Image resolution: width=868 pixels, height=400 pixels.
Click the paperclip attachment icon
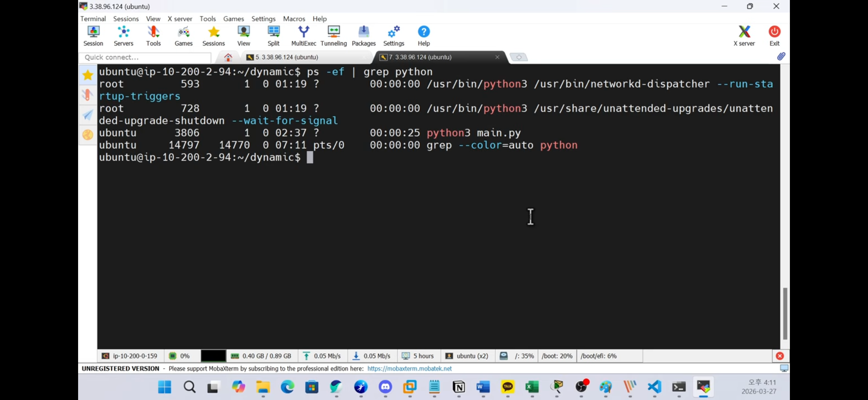pos(781,57)
